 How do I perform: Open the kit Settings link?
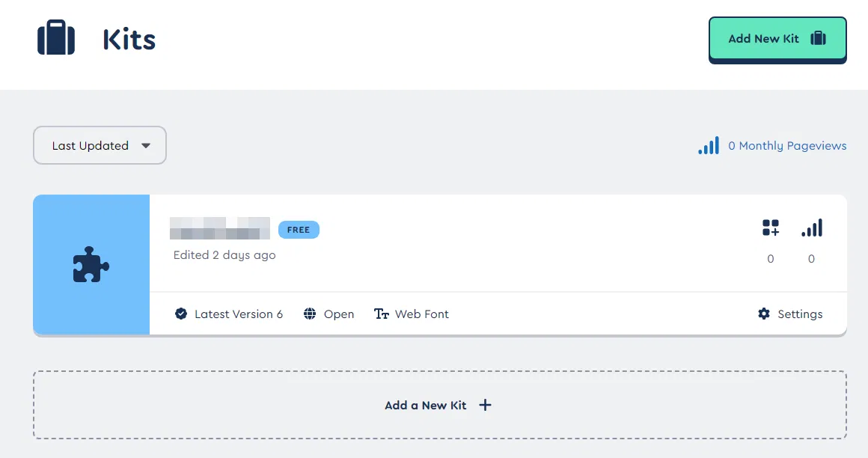point(800,314)
